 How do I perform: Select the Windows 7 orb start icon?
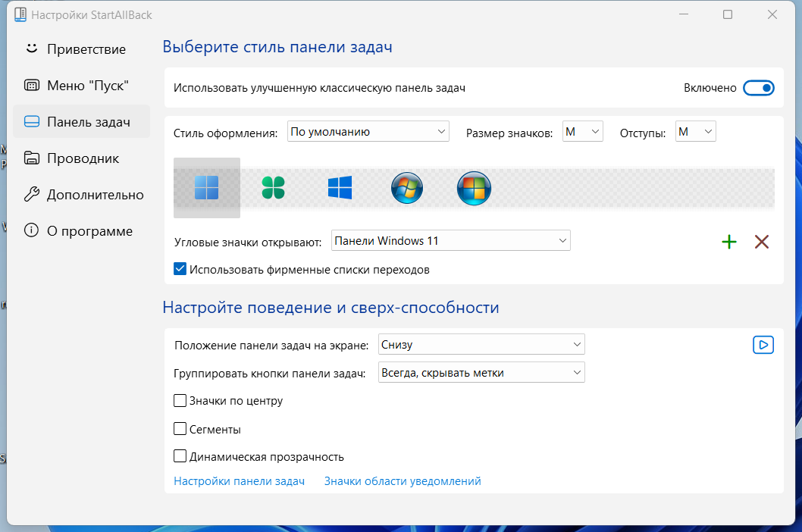pyautogui.click(x=407, y=188)
